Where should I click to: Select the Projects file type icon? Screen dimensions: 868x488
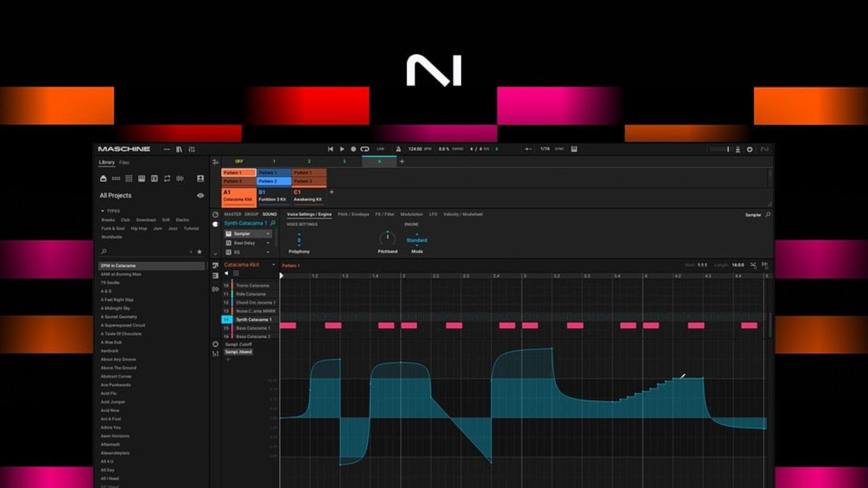click(x=103, y=178)
